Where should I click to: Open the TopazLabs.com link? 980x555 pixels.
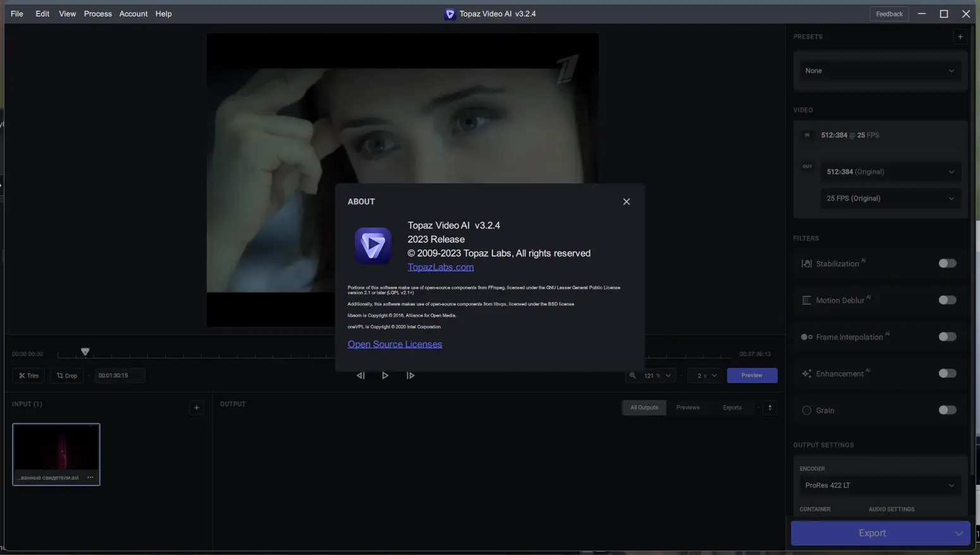441,267
